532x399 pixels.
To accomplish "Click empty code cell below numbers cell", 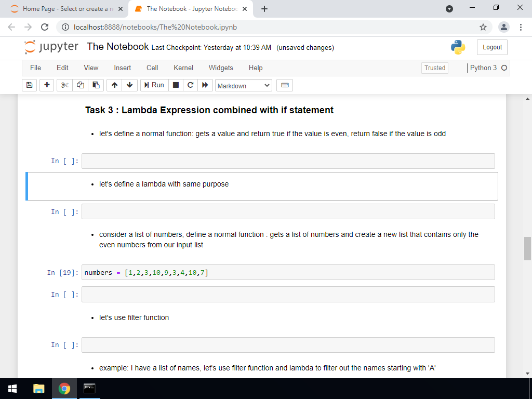I will click(x=288, y=294).
